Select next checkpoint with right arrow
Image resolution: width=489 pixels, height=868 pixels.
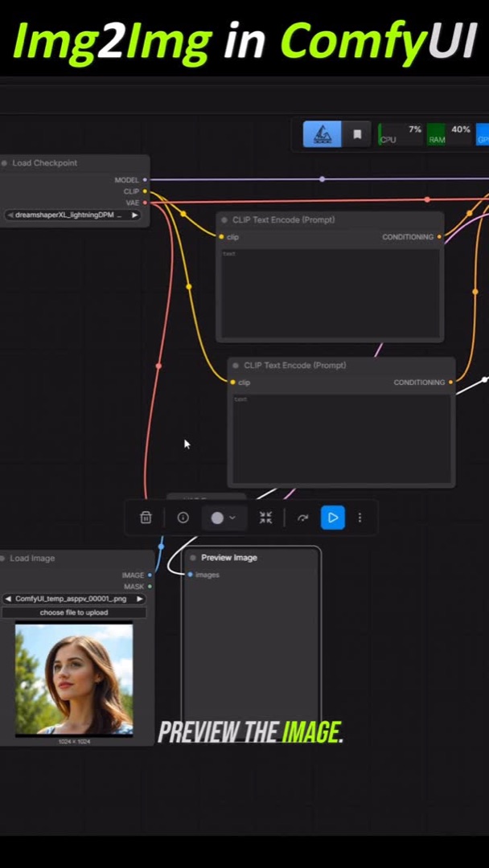[134, 215]
